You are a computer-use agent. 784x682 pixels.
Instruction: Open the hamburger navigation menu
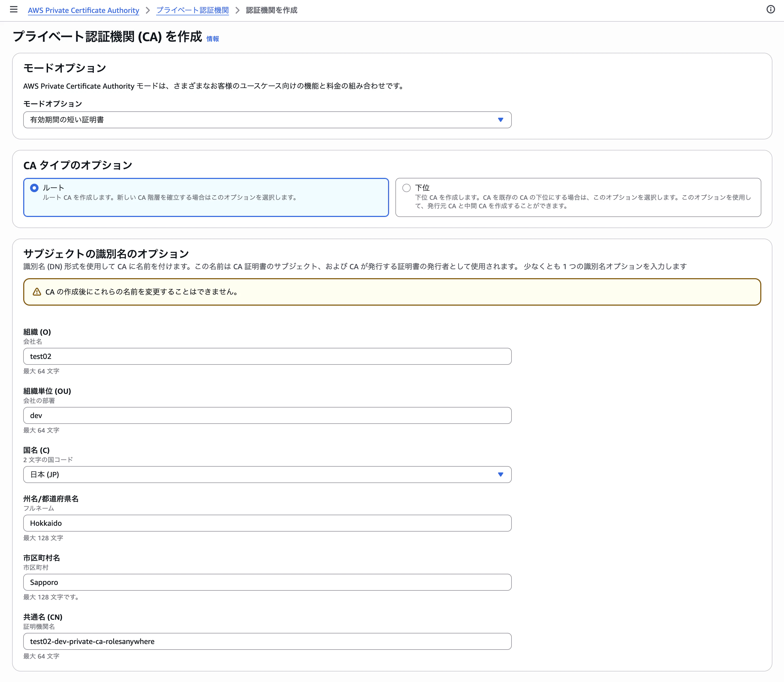click(x=14, y=10)
